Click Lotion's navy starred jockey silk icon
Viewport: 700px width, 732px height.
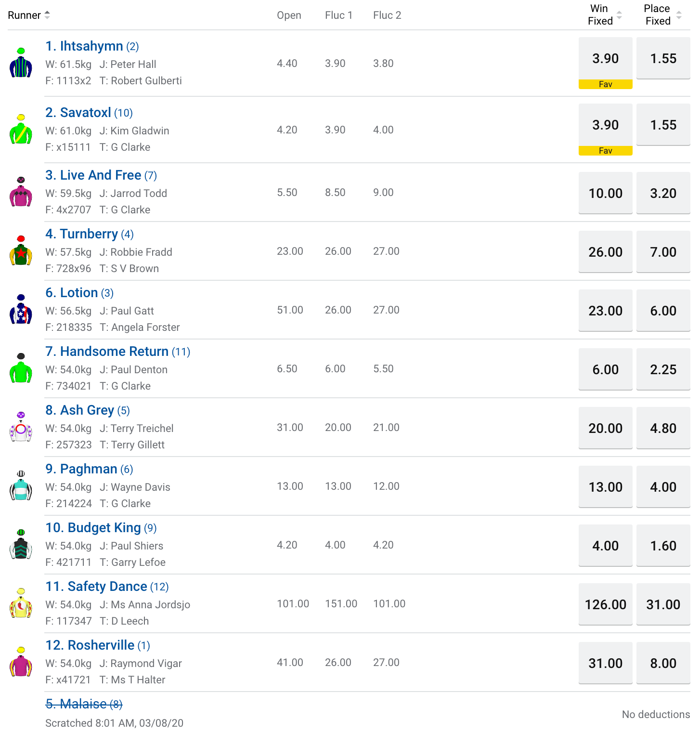[x=21, y=309]
